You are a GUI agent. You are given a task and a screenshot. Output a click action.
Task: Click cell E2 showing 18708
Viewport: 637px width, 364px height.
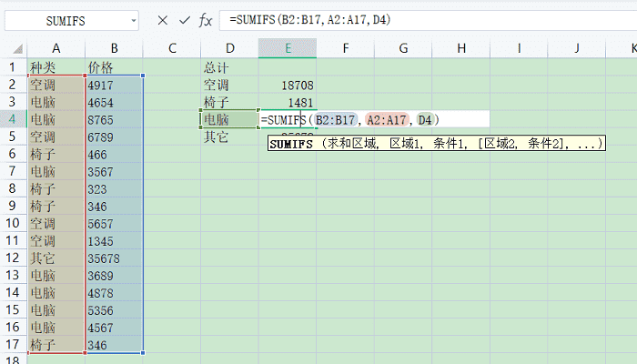(x=288, y=85)
